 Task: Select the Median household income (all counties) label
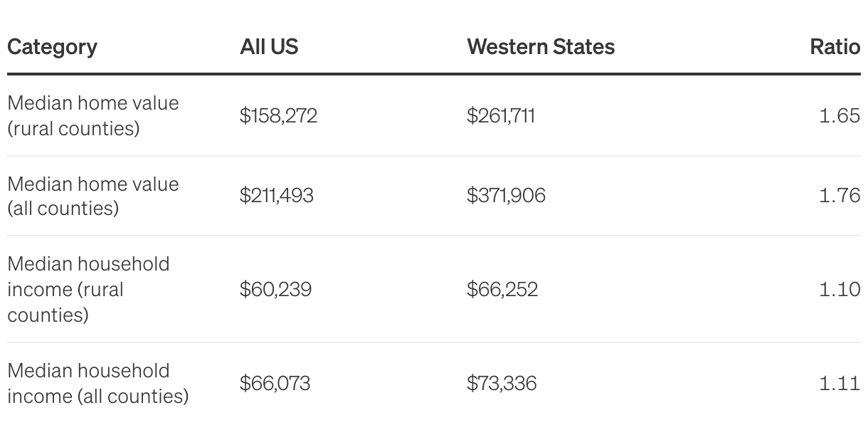98,383
